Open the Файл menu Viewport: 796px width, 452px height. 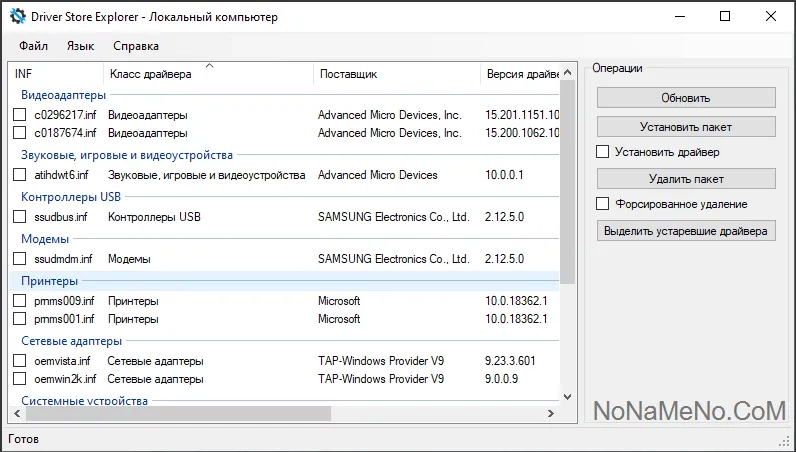(33, 46)
